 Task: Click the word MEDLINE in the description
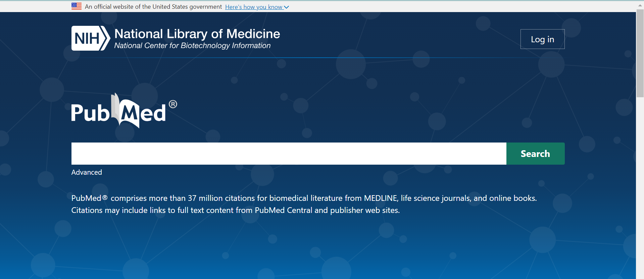(x=381, y=198)
